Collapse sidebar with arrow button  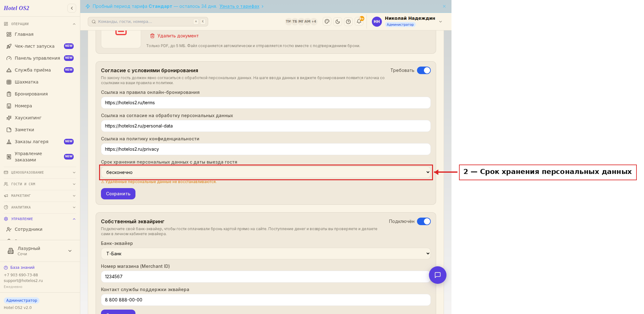tap(72, 8)
